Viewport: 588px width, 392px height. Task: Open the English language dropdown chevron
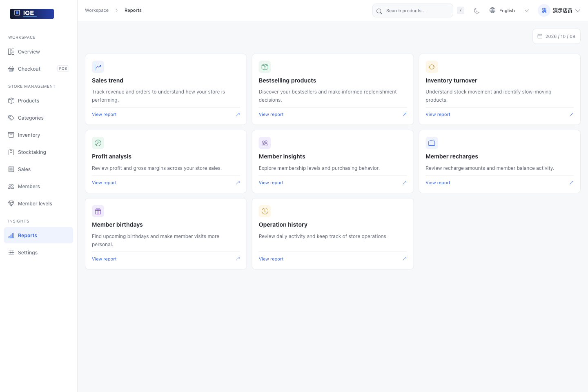pos(527,11)
